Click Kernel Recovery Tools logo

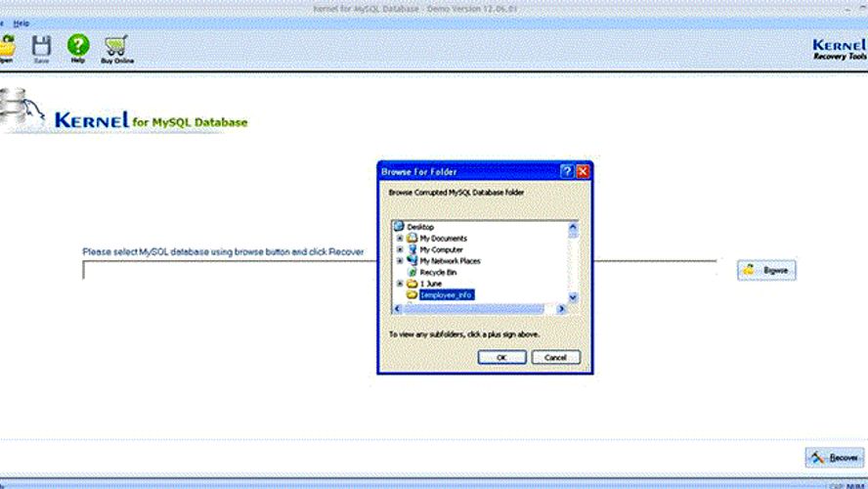(840, 49)
